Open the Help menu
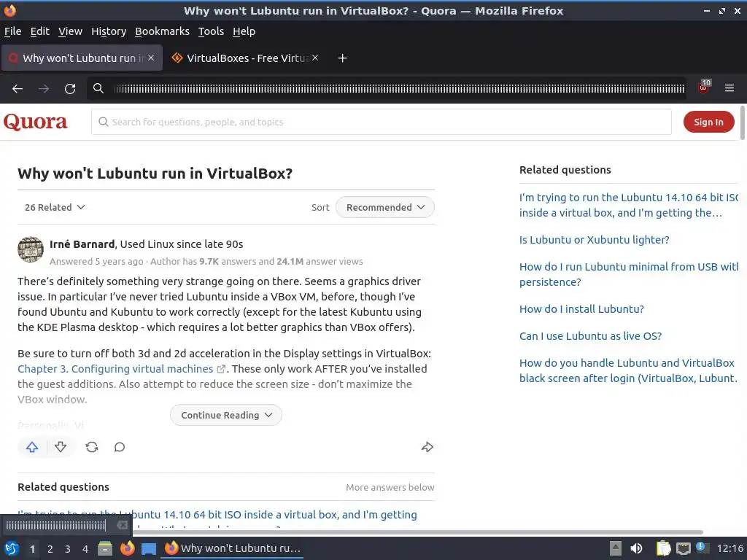The height and width of the screenshot is (560, 747). point(244,31)
